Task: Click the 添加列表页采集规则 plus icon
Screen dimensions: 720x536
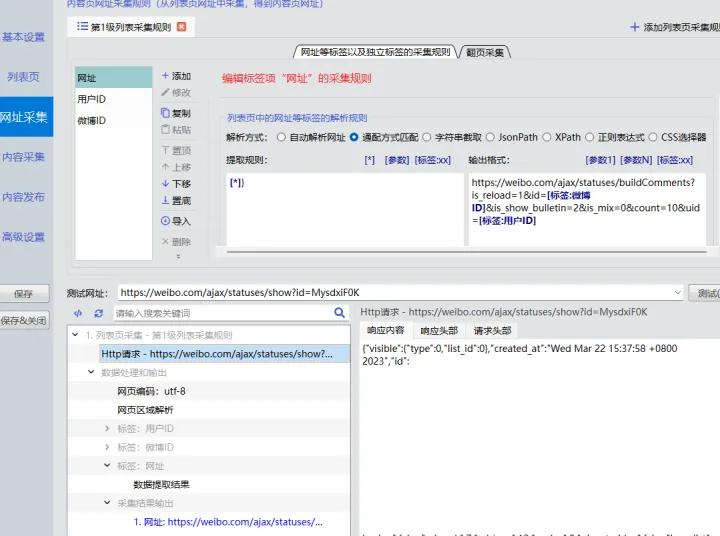Action: [634, 27]
